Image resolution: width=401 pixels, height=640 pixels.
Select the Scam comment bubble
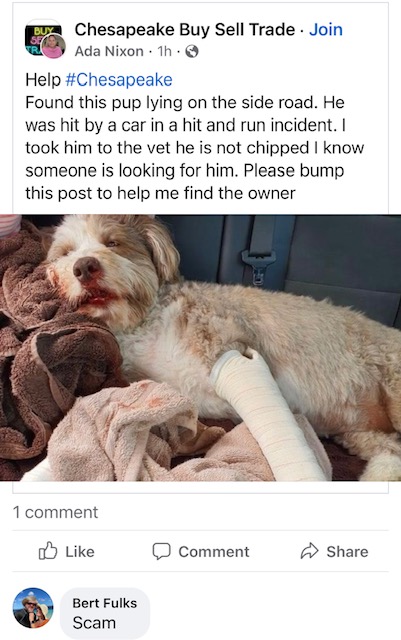(105, 613)
